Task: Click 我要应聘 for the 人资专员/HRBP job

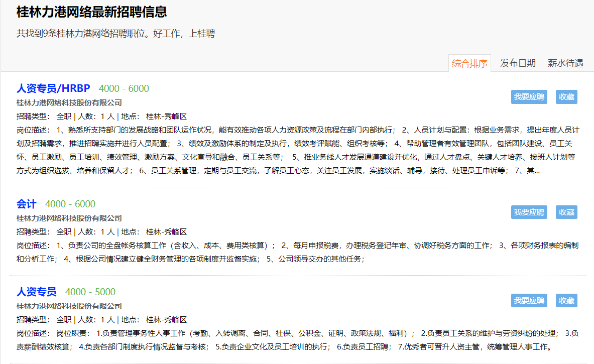Action: (x=529, y=97)
